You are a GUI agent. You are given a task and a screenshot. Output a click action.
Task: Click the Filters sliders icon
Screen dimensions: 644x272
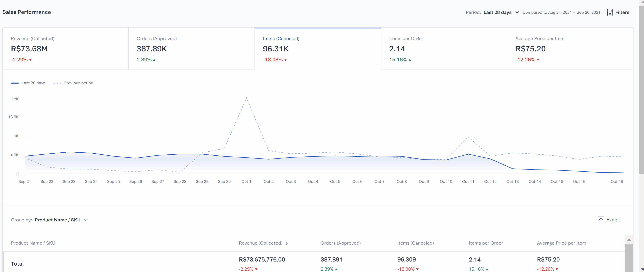coord(609,12)
